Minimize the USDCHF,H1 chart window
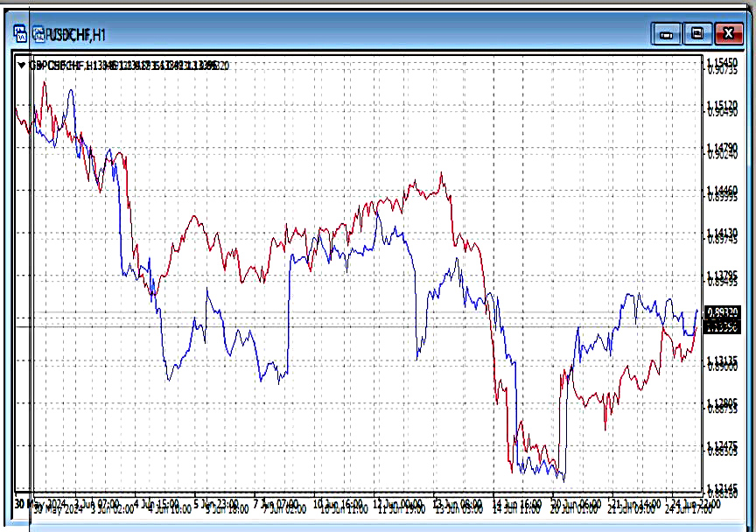756x532 pixels. 667,34
